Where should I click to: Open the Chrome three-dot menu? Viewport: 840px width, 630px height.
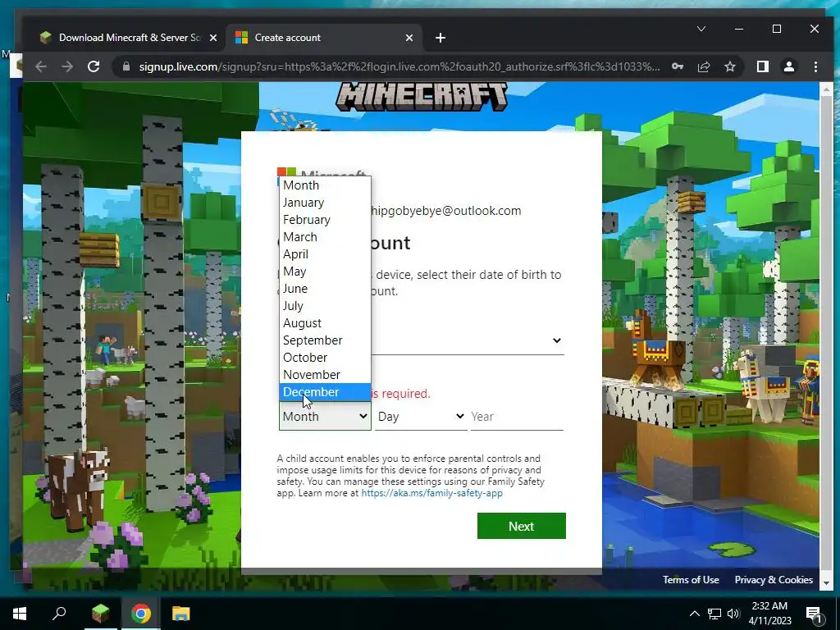815,67
